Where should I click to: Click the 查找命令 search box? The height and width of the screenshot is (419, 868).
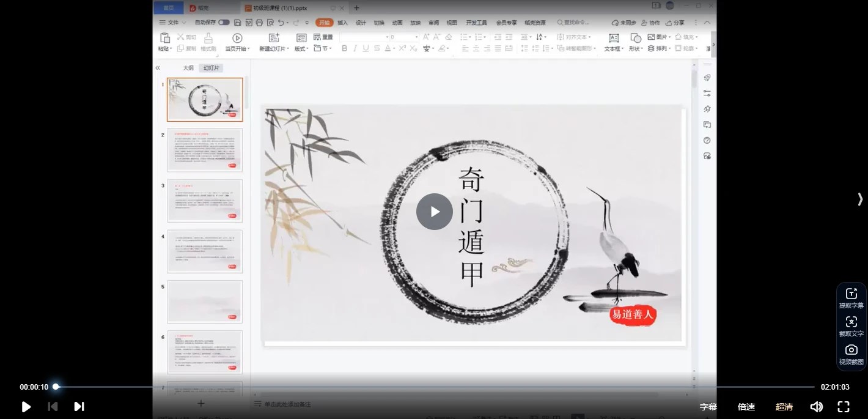[573, 23]
